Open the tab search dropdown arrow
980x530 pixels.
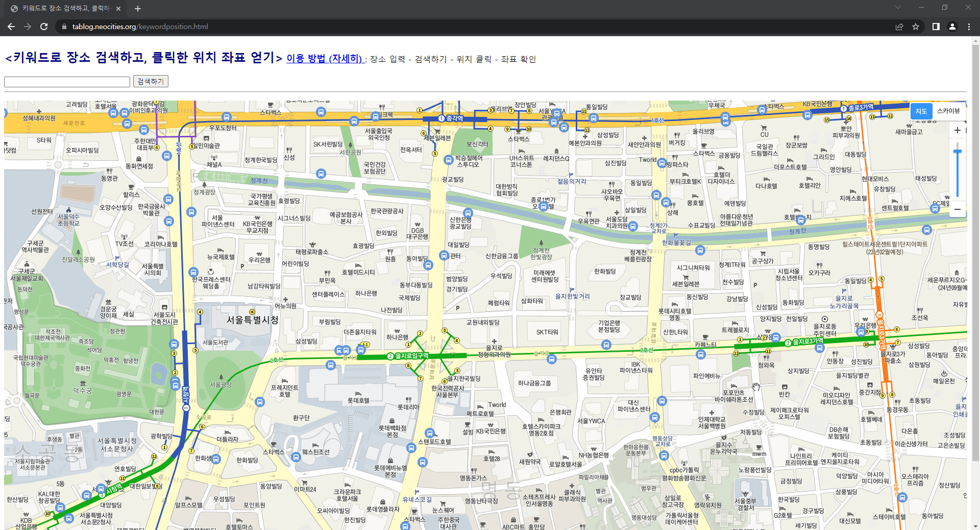[x=898, y=7]
